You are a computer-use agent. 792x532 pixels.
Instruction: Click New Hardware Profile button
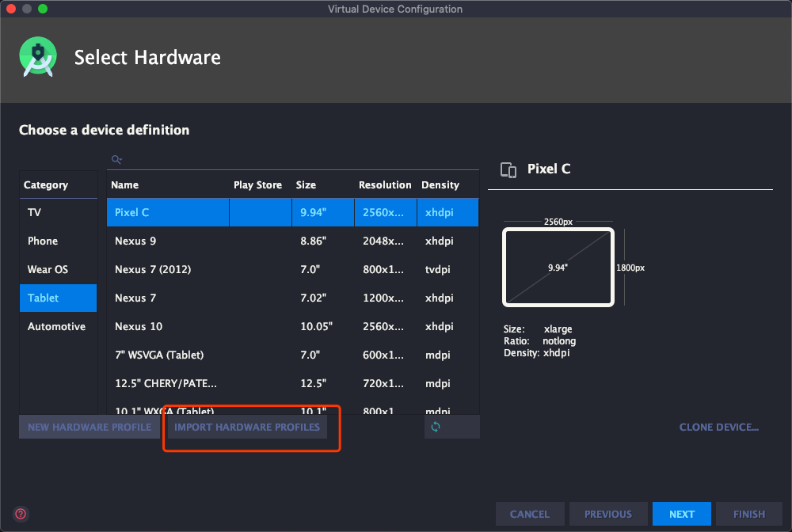(x=89, y=427)
